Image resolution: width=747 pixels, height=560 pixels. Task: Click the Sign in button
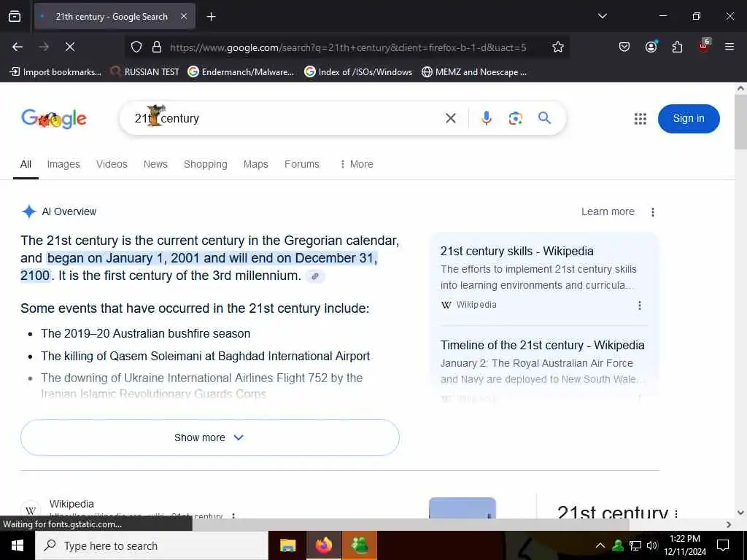pos(689,119)
